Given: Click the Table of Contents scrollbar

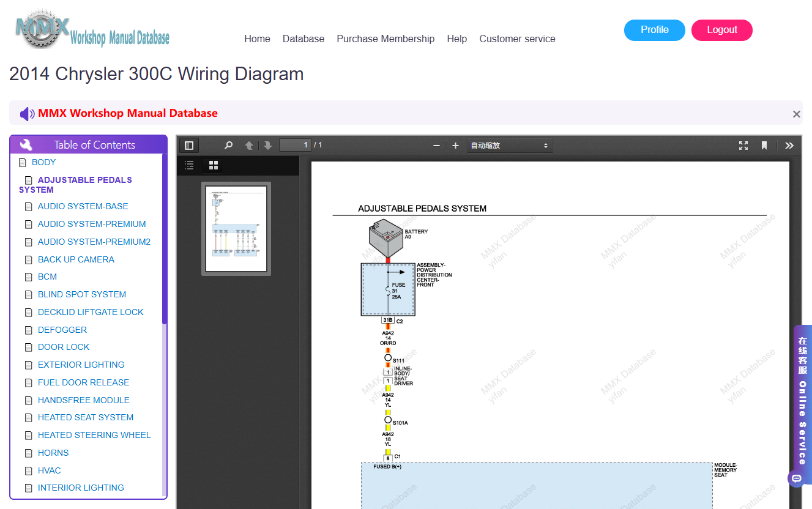Looking at the screenshot, I should click(164, 239).
